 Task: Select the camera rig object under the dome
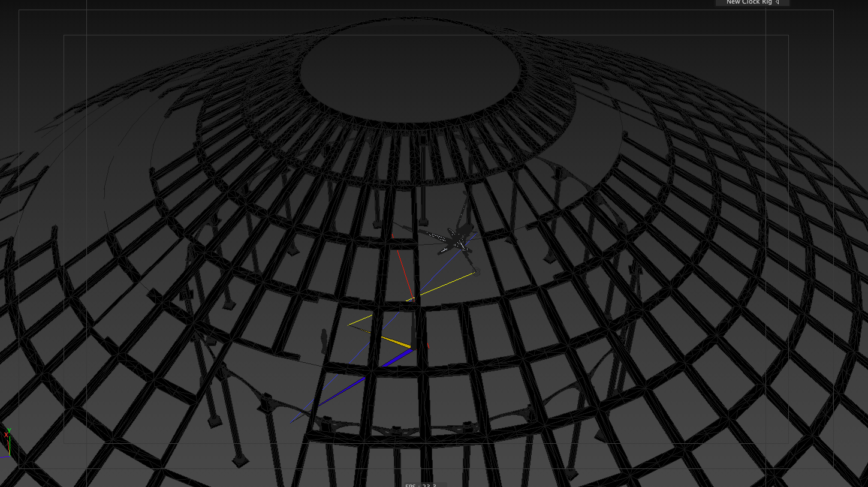(456, 240)
